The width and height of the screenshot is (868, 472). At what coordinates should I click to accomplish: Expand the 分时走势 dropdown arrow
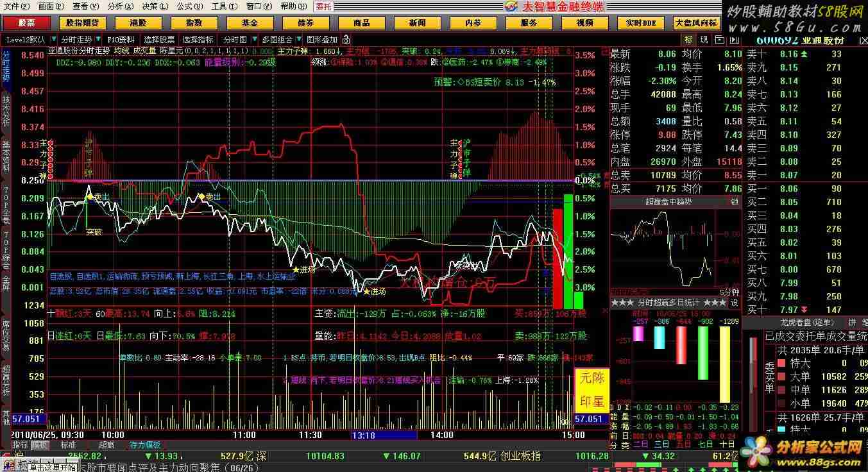(x=98, y=39)
